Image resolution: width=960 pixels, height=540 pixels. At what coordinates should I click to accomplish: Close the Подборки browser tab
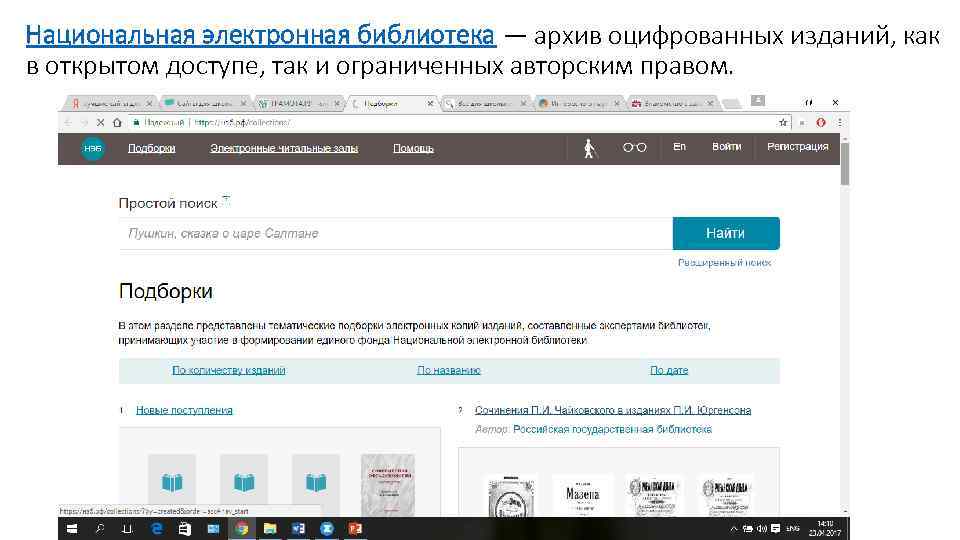coord(430,103)
